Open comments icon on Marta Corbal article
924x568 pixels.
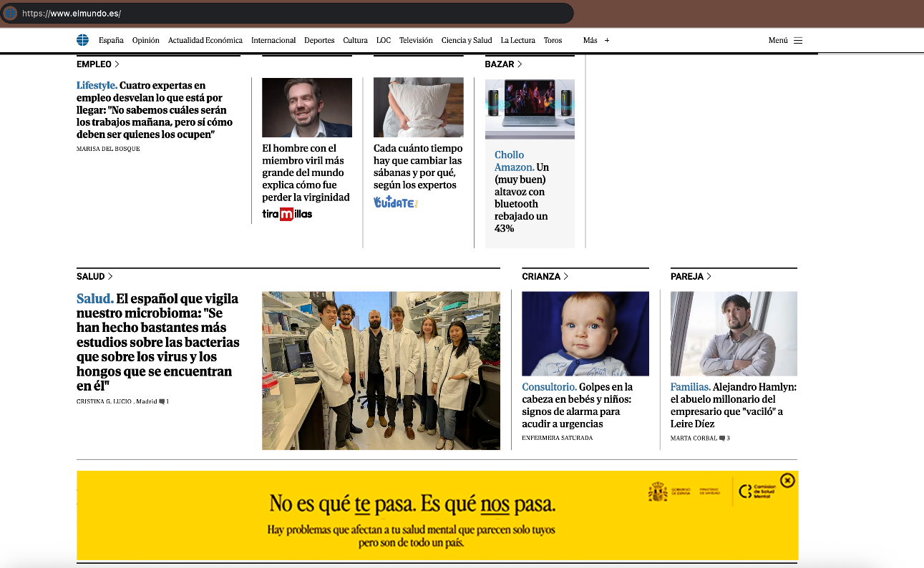click(722, 438)
